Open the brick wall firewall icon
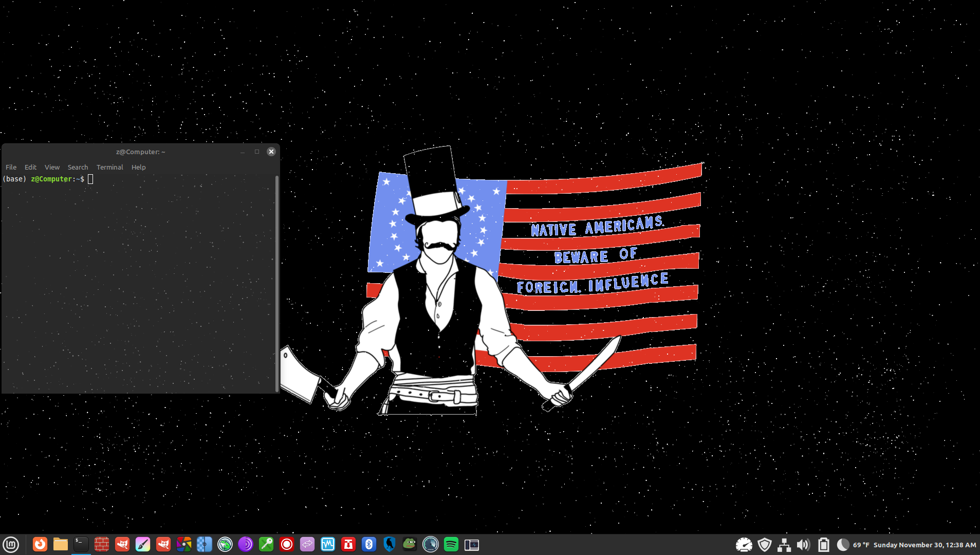Viewport: 980px width, 555px height. click(102, 544)
